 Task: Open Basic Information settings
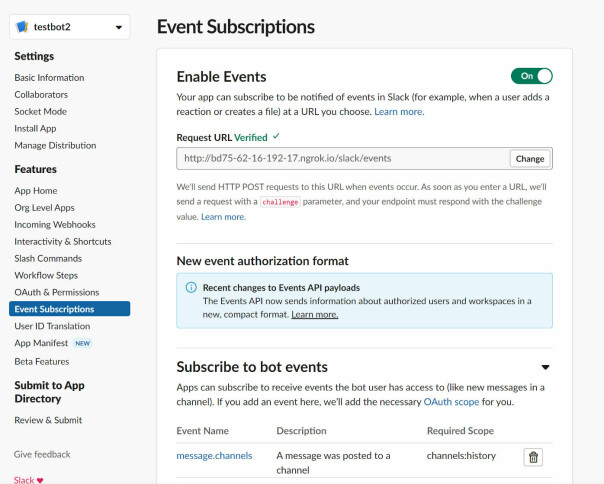49,77
